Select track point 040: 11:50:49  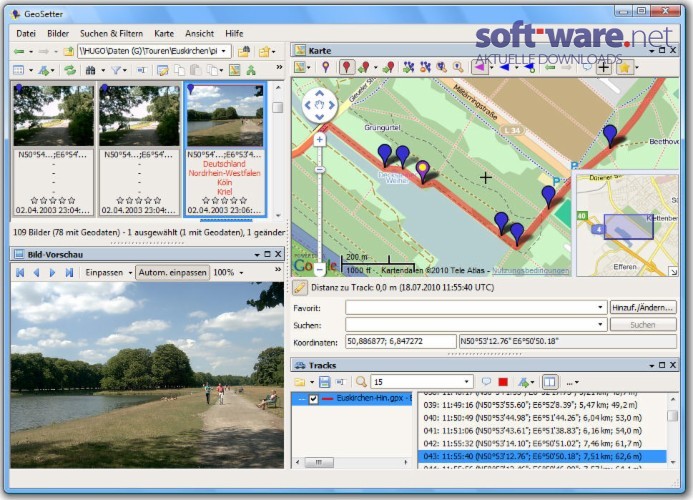542,418
